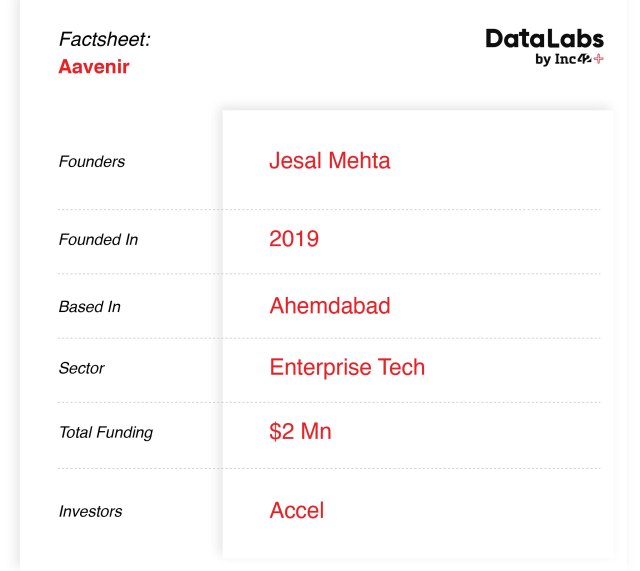Select the city 'Ahemdabad'
The height and width of the screenshot is (571, 640).
329,306
